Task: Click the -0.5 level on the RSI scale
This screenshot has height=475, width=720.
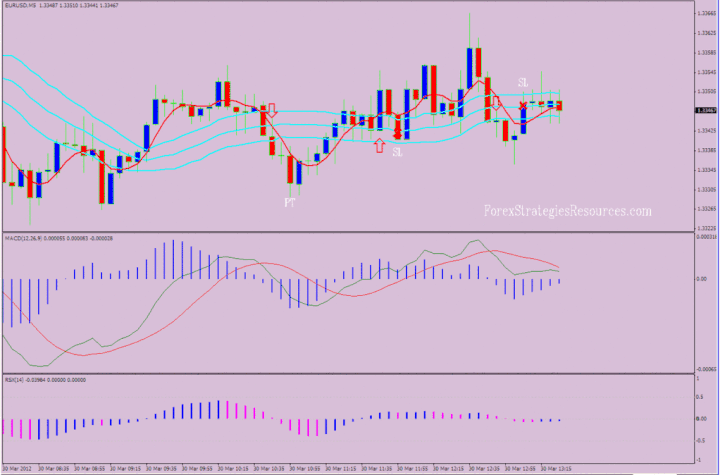Action: [701, 441]
